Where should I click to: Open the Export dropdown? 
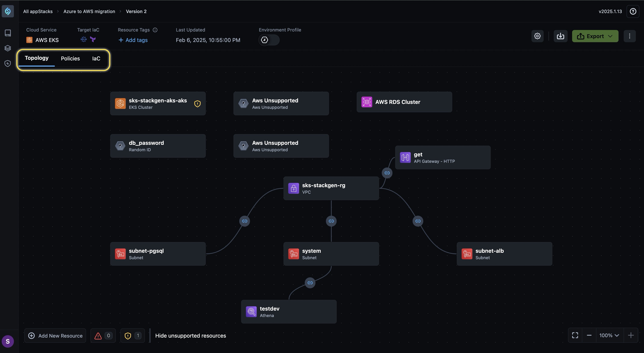[595, 36]
